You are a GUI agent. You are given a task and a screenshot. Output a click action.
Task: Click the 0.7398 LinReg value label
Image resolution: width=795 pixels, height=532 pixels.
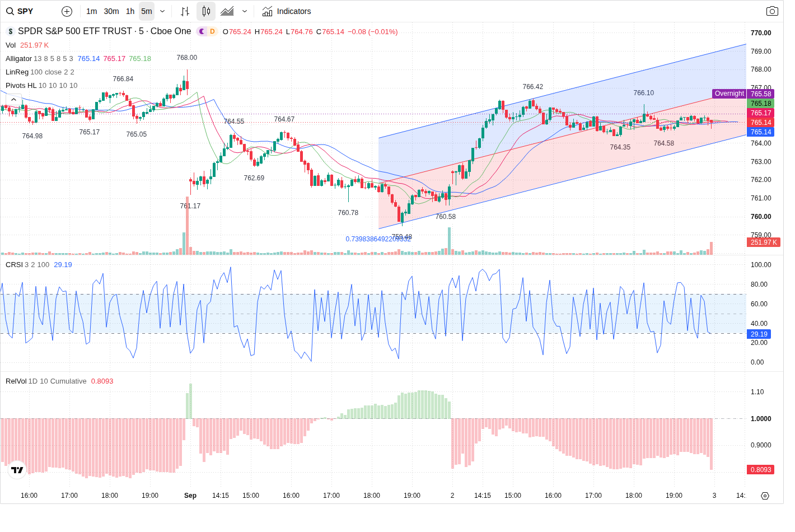coord(378,239)
